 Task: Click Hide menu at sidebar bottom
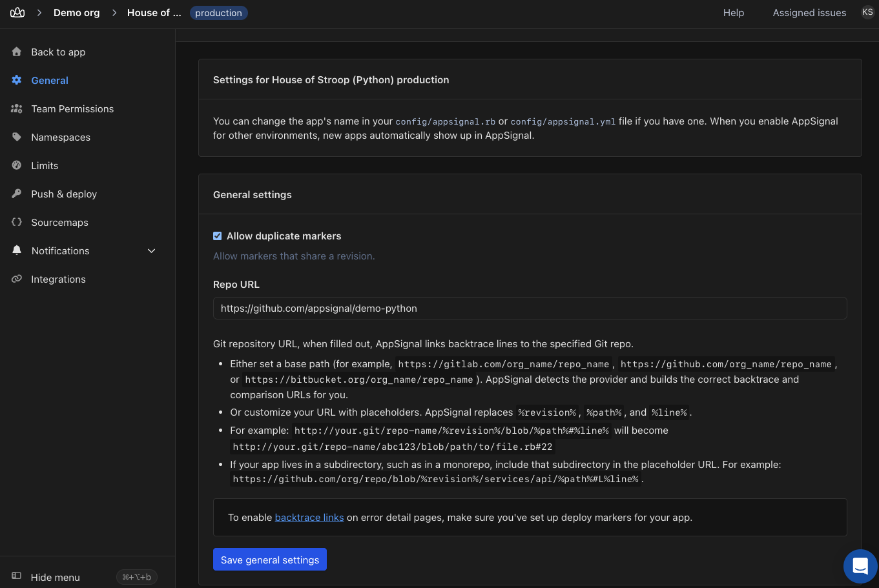(56, 577)
